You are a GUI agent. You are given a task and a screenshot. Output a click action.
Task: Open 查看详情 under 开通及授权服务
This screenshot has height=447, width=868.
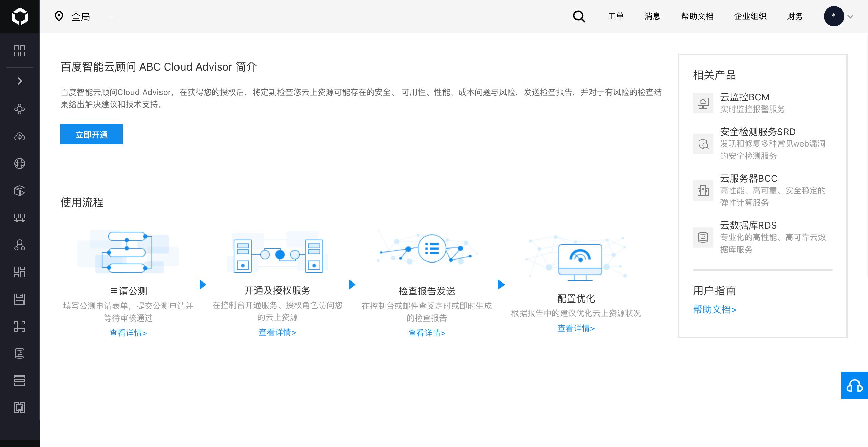click(278, 332)
